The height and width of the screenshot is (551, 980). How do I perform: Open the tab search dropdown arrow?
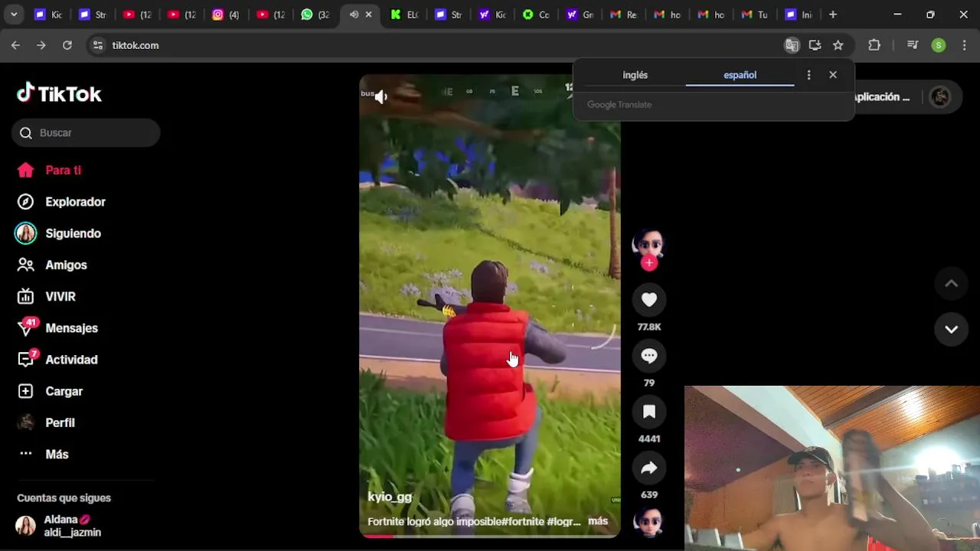(13, 15)
